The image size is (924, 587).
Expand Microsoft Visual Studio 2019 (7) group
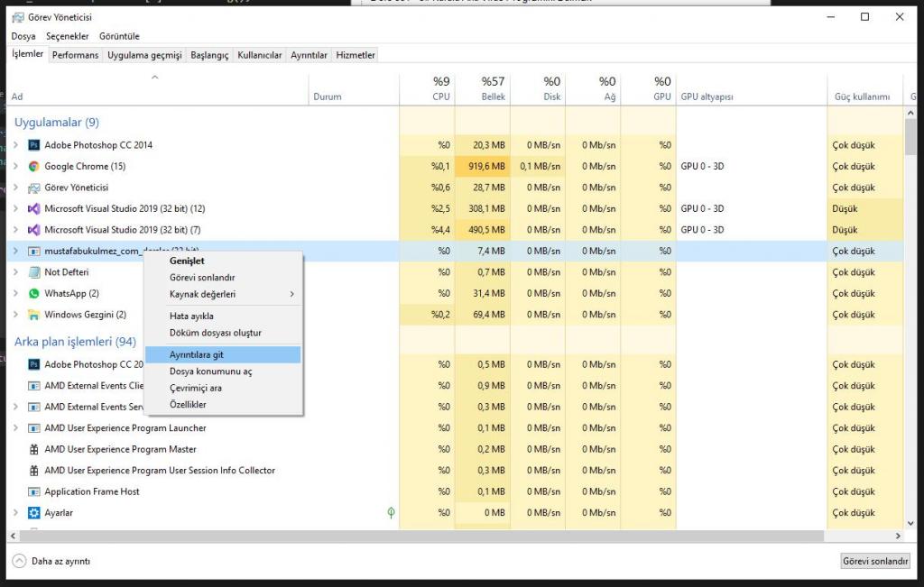click(x=15, y=230)
